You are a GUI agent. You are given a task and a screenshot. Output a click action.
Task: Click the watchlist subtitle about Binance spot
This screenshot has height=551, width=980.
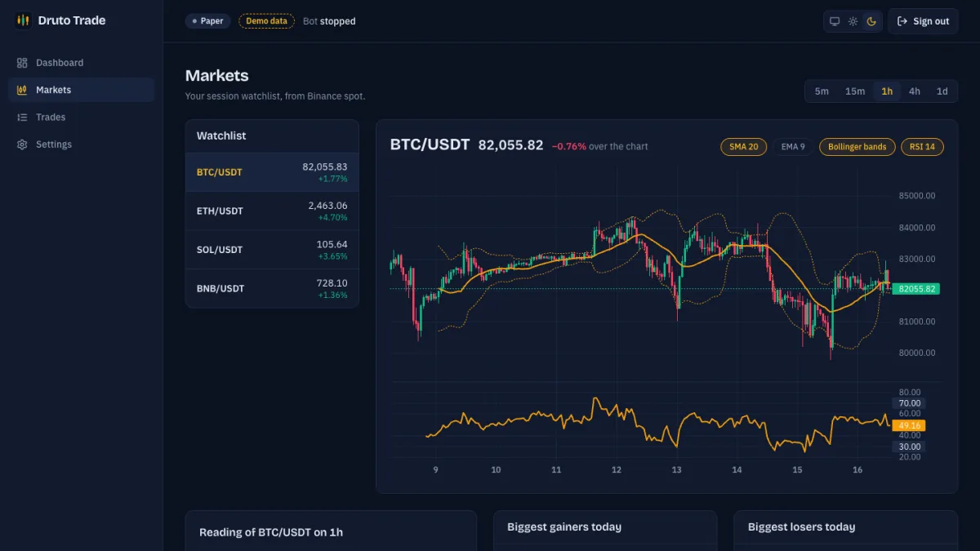point(275,96)
